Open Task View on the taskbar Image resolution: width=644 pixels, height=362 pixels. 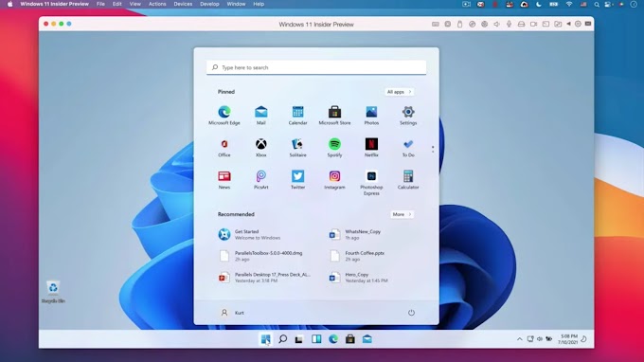point(299,339)
